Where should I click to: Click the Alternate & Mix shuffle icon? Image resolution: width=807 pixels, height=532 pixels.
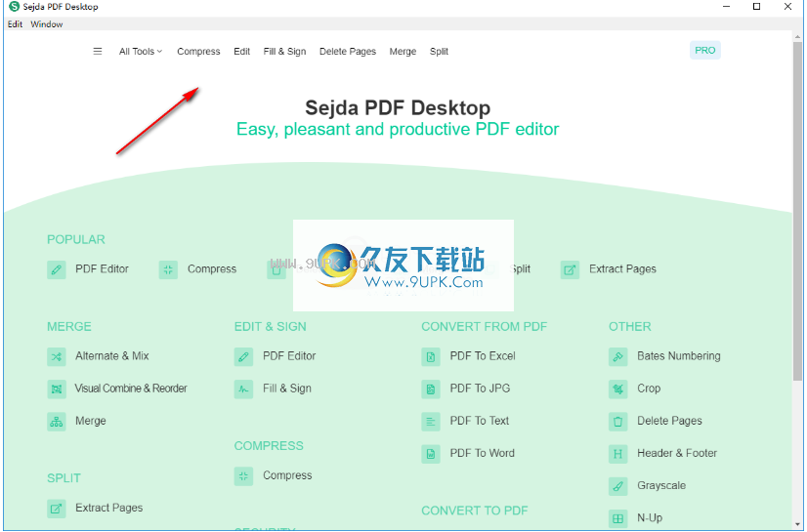tap(57, 356)
